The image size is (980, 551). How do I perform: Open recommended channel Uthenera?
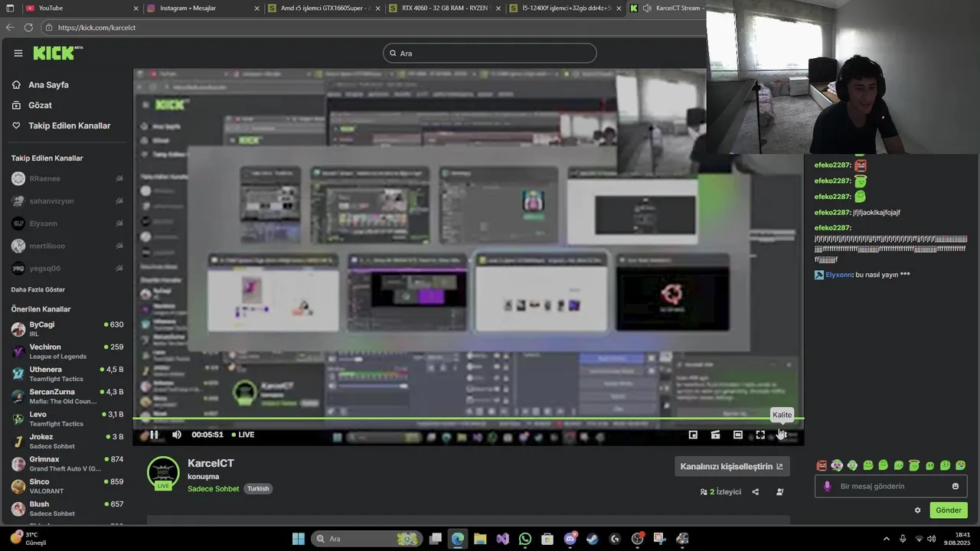tap(67, 373)
